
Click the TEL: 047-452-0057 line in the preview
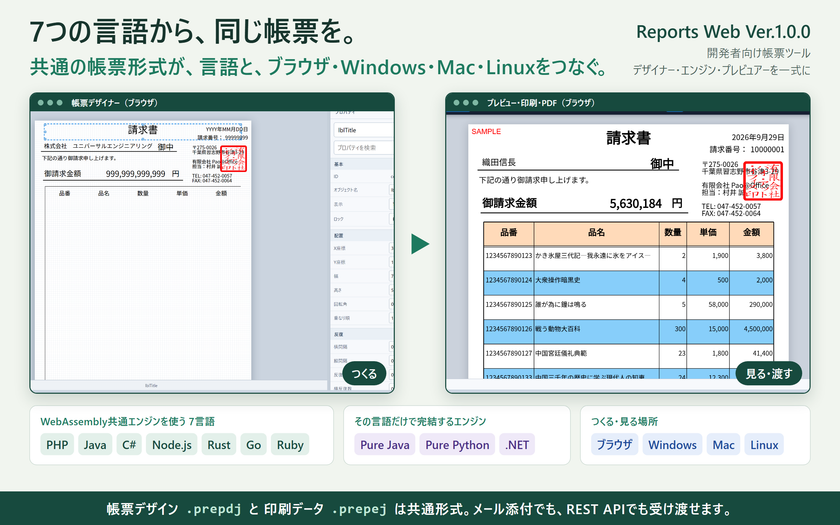point(731,206)
